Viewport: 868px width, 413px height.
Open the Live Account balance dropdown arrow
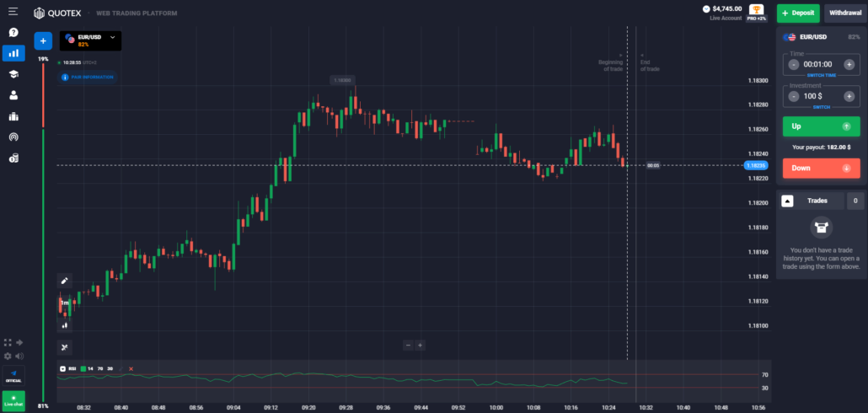coord(706,8)
